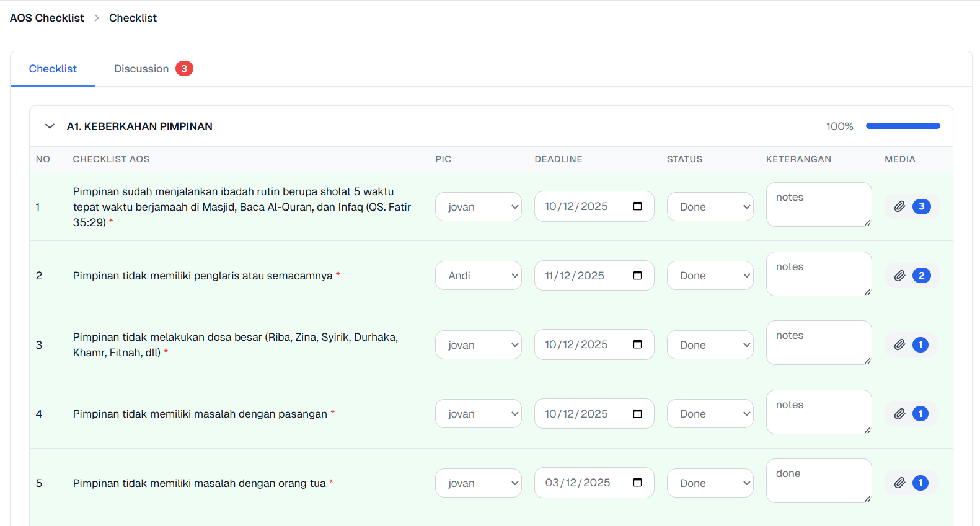
Task: Switch to the Discussion tab
Action: [141, 69]
